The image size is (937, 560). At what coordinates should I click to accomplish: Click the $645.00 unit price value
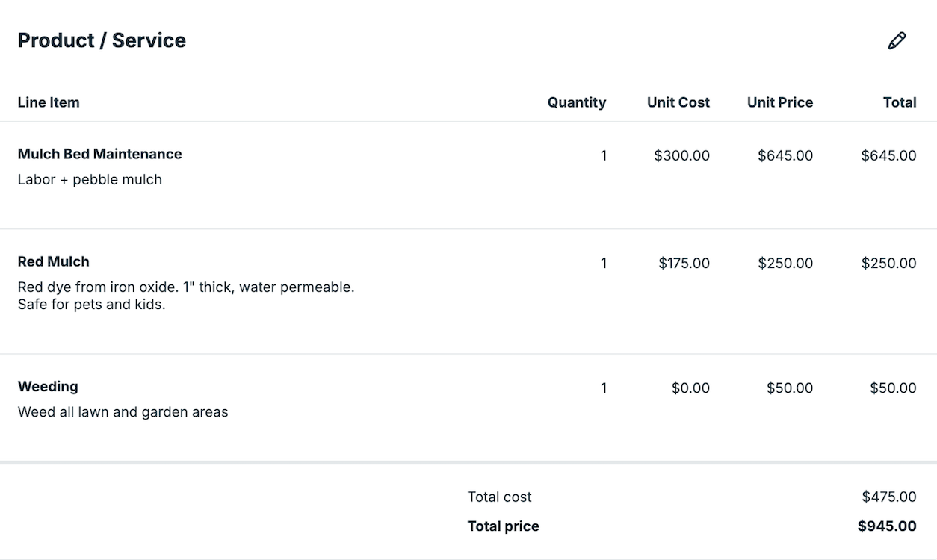pyautogui.click(x=785, y=155)
